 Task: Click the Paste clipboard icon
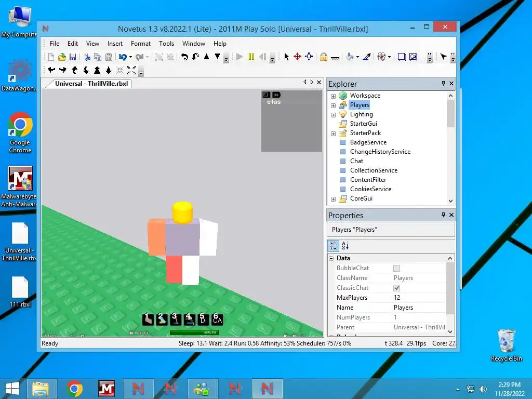(109, 57)
